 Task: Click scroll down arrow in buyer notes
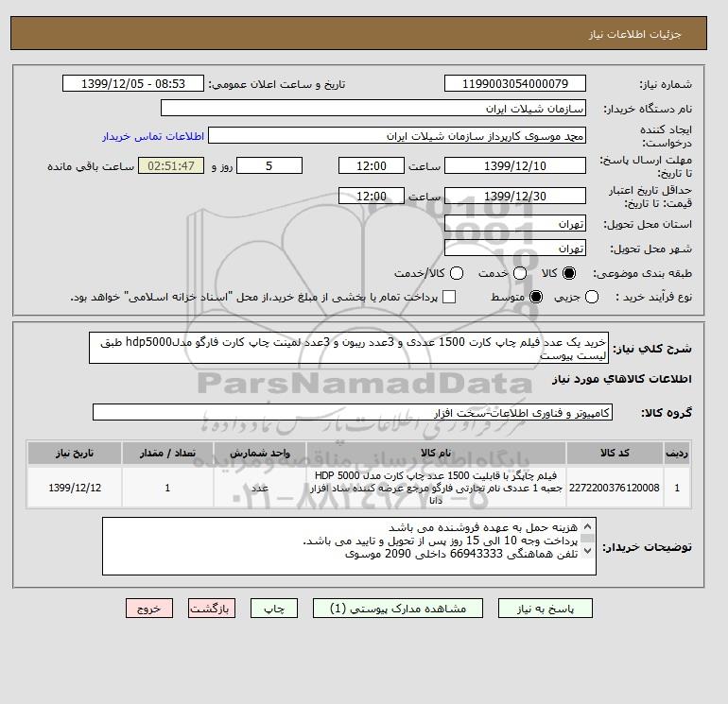click(x=587, y=551)
